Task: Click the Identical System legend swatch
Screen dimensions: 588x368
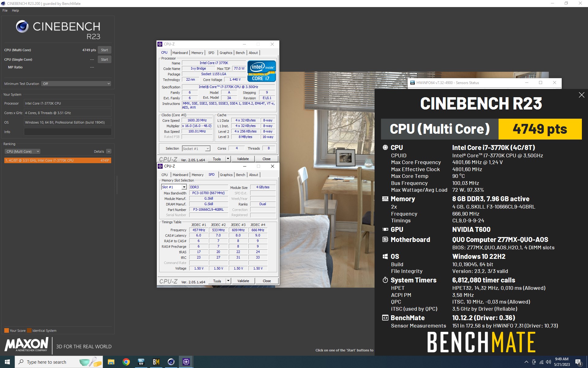Action: click(29, 331)
